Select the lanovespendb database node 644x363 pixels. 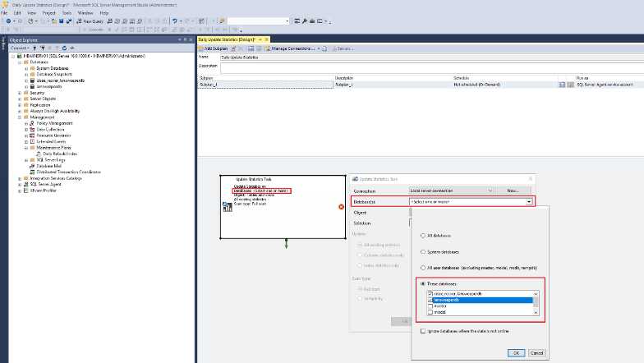pyautogui.click(x=49, y=87)
